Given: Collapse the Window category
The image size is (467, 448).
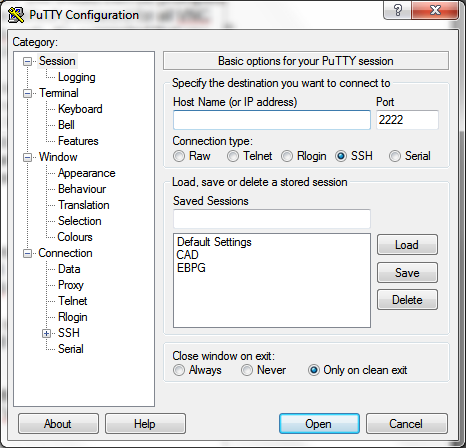Looking at the screenshot, I should click(x=27, y=157).
